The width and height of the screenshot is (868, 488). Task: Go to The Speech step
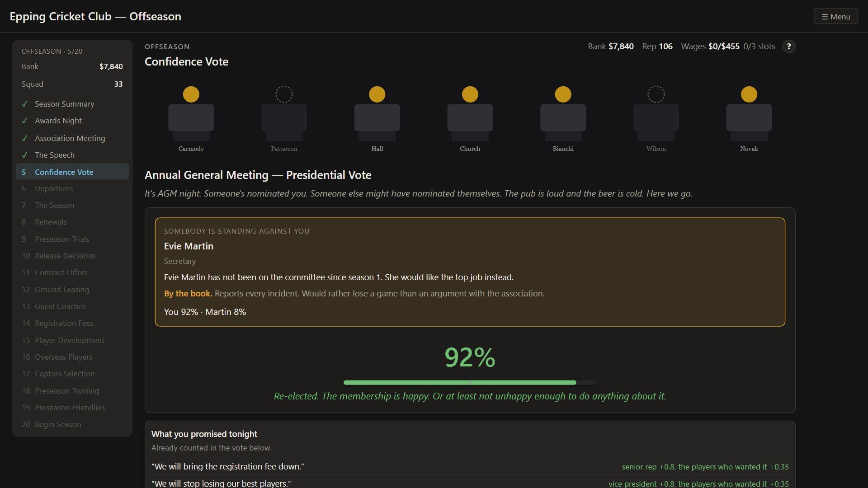72,155
